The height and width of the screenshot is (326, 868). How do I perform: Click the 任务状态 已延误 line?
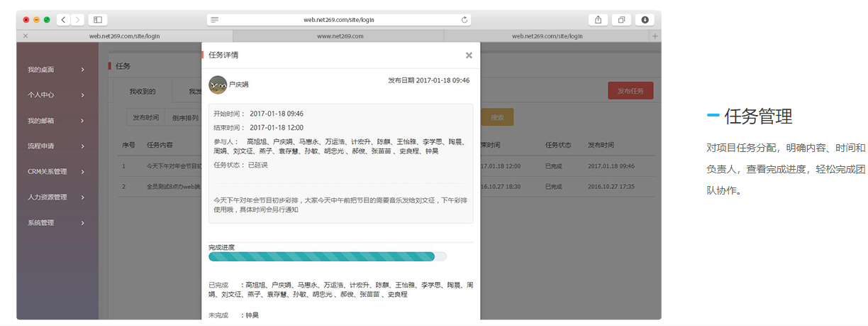coord(240,165)
